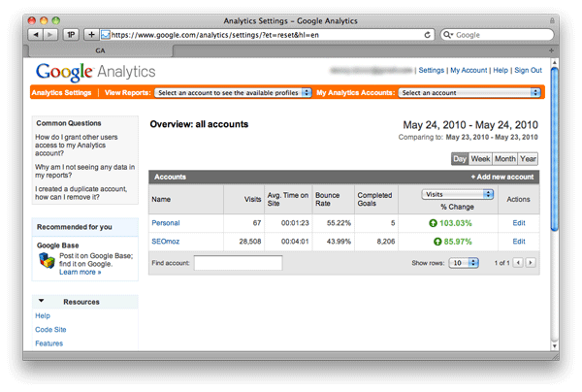The image size is (582, 392).
Task: Switch date range view to Week
Action: tap(480, 159)
